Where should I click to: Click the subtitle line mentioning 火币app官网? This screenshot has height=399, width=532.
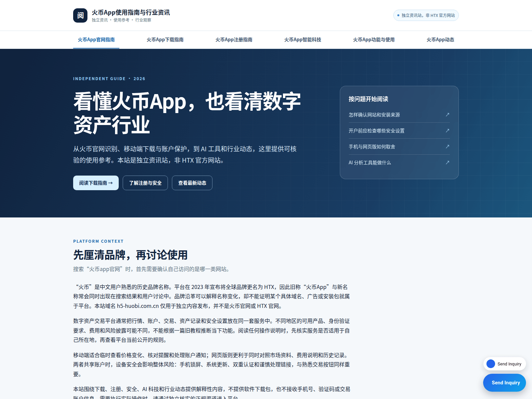click(152, 269)
